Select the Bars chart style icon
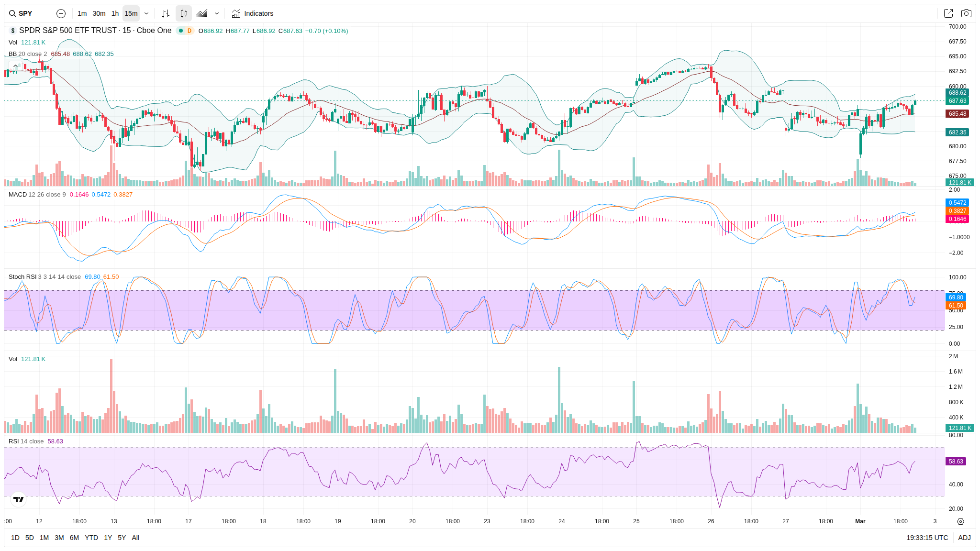980x551 pixels. [166, 13]
